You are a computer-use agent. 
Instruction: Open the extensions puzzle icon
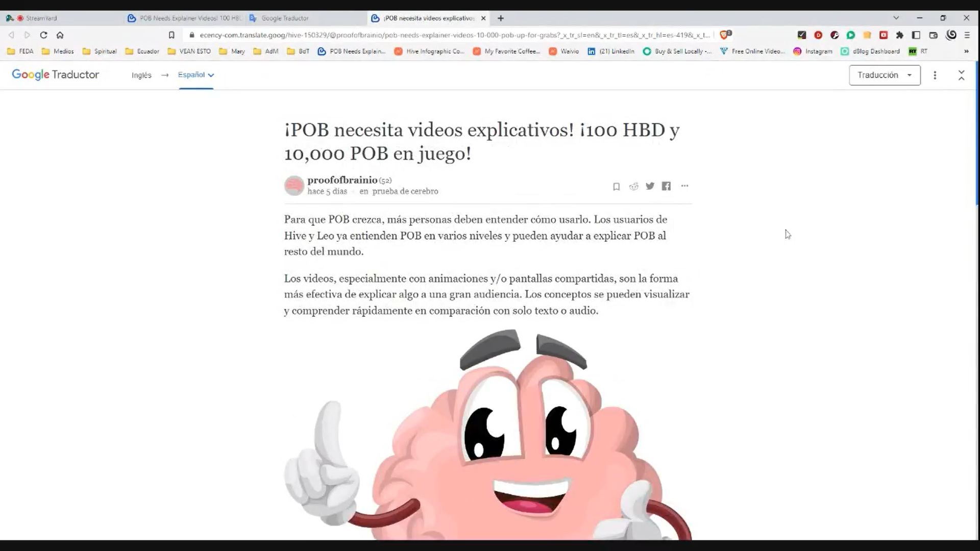[900, 35]
